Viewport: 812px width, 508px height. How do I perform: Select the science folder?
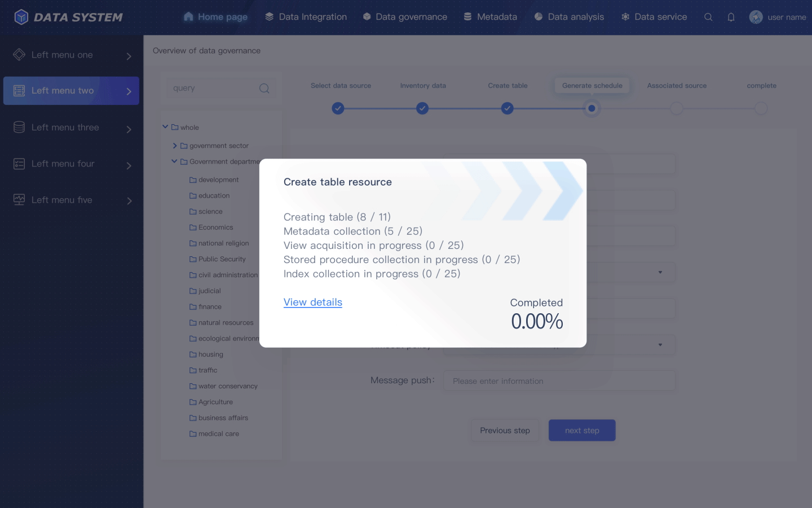(x=206, y=212)
